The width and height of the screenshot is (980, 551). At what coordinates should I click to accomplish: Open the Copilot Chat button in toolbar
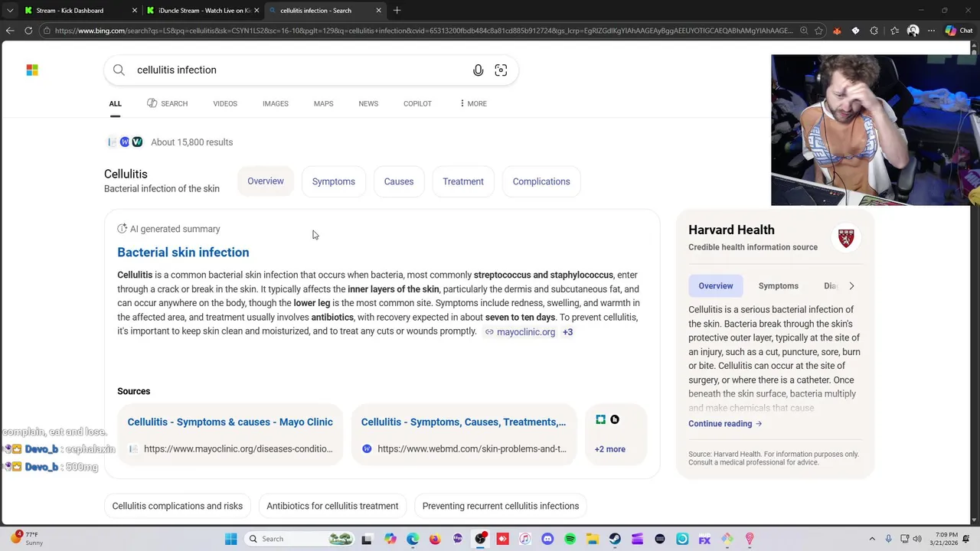(959, 31)
